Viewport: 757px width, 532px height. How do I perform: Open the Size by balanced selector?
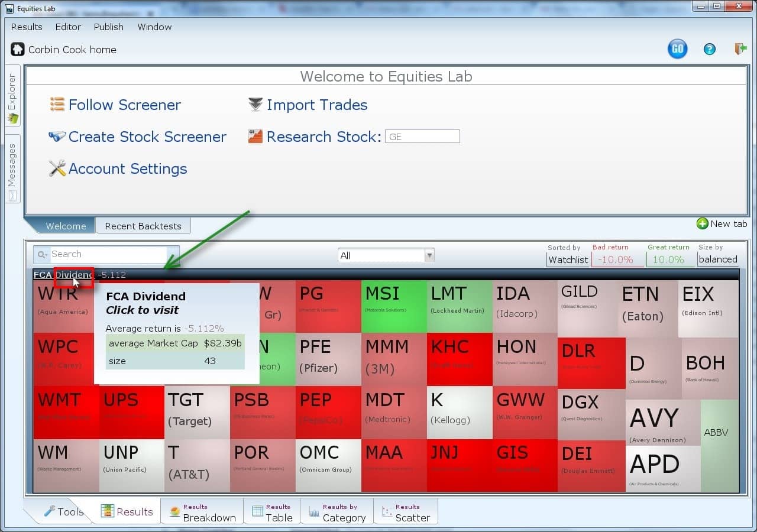[717, 259]
